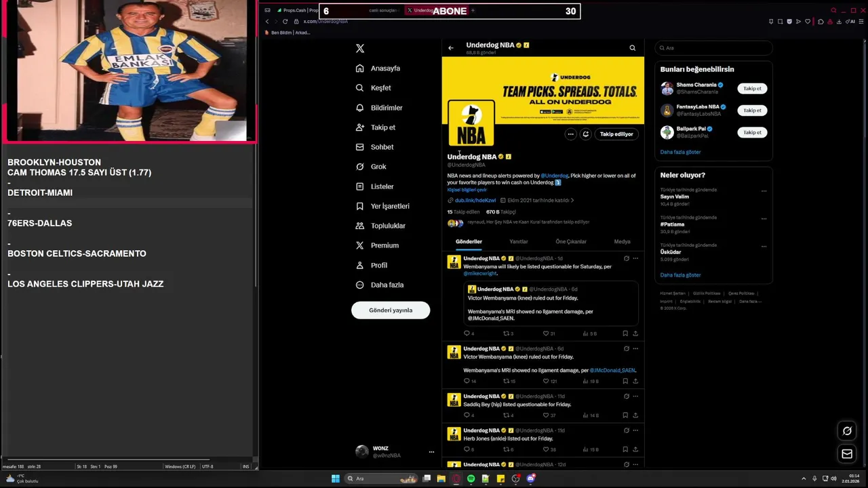Click the Ara search field on X
Screen dimensions: 868x488
(x=713, y=48)
